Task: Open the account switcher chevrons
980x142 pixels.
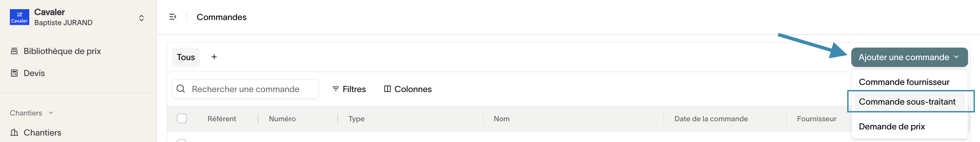Action: pos(141,18)
